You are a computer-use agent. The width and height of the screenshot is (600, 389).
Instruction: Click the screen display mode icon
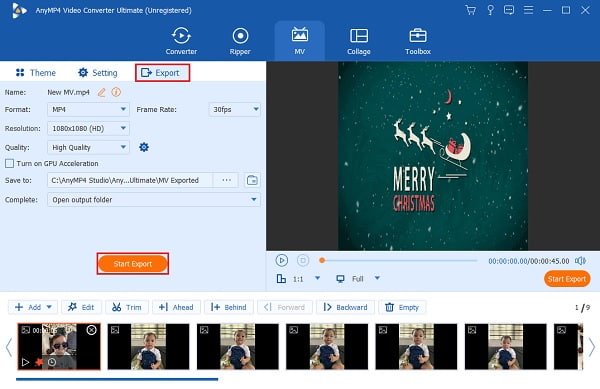(340, 278)
